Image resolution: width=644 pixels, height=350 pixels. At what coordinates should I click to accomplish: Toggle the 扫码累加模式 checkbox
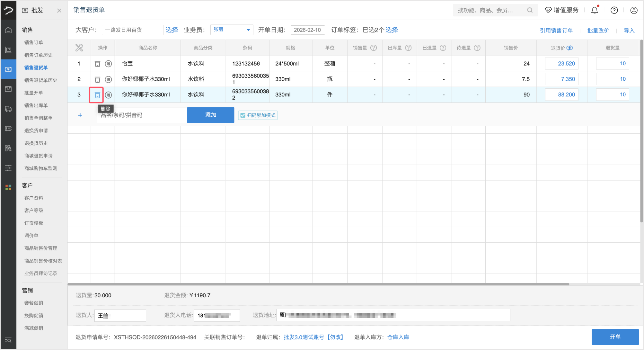point(243,115)
